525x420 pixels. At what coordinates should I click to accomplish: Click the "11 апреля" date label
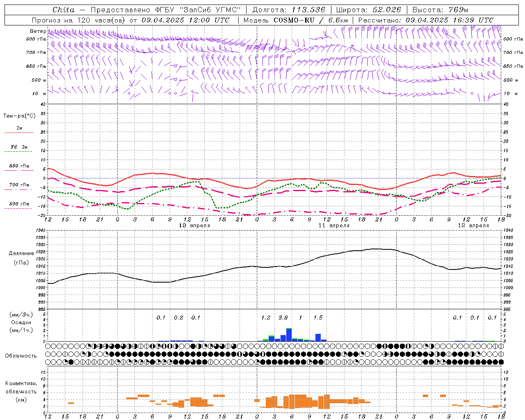click(334, 226)
